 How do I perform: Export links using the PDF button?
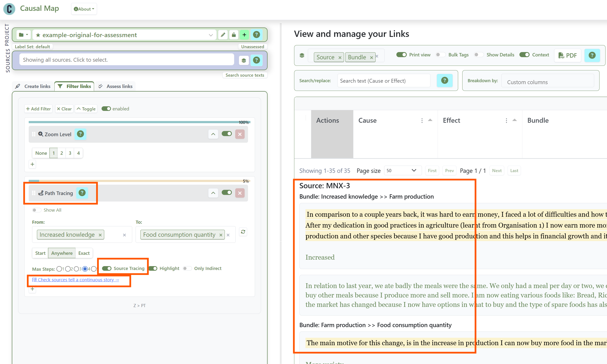point(567,55)
